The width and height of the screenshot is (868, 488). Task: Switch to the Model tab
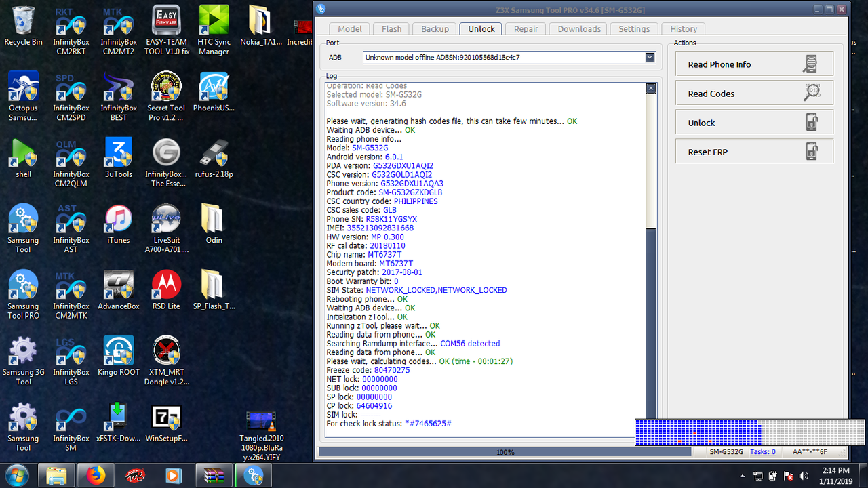coord(350,28)
